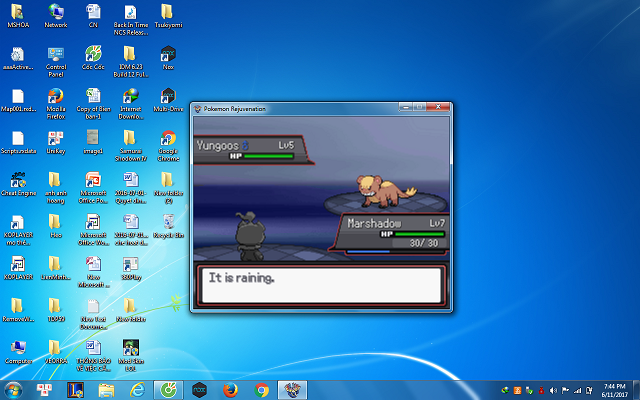Open the Internet Download Manager shortcut
Image resolution: width=640 pixels, height=400 pixels.
[x=131, y=104]
